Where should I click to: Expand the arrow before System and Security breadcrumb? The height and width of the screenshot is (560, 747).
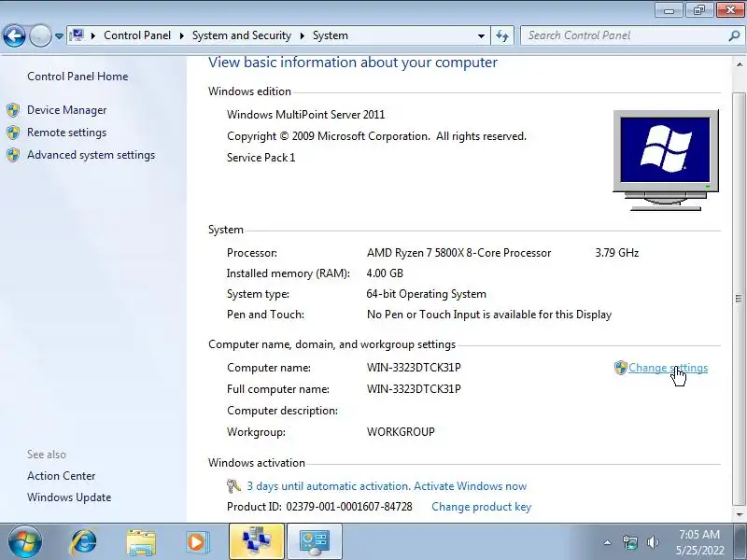click(182, 35)
